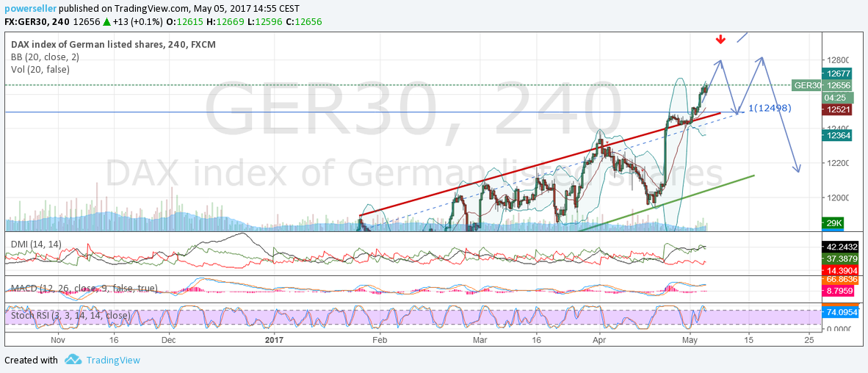Select the Vol (20, false) indicator legend
This screenshot has width=868, height=373.
point(40,69)
